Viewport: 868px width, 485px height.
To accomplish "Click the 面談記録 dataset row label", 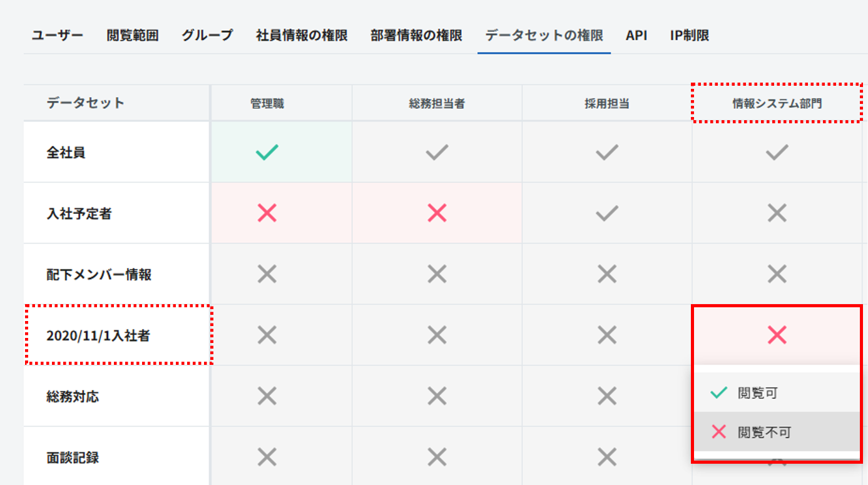I will coord(73,457).
